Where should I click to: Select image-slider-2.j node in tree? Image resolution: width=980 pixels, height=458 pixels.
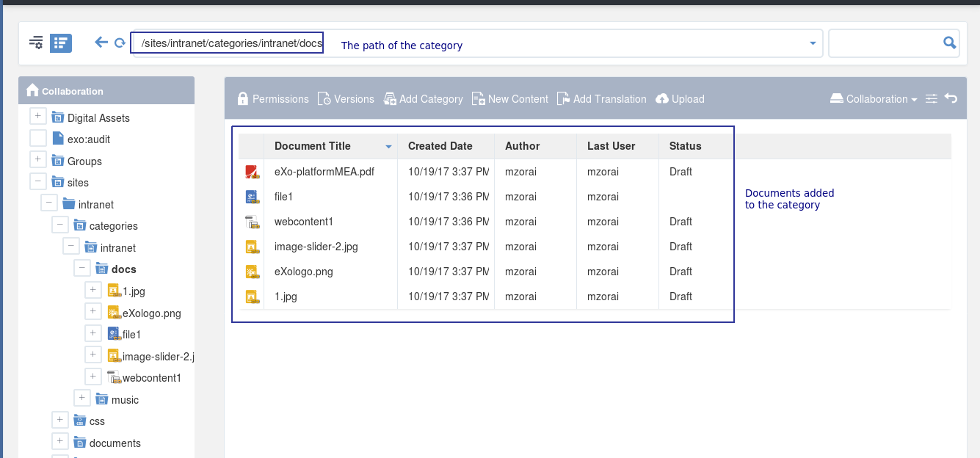pyautogui.click(x=159, y=357)
